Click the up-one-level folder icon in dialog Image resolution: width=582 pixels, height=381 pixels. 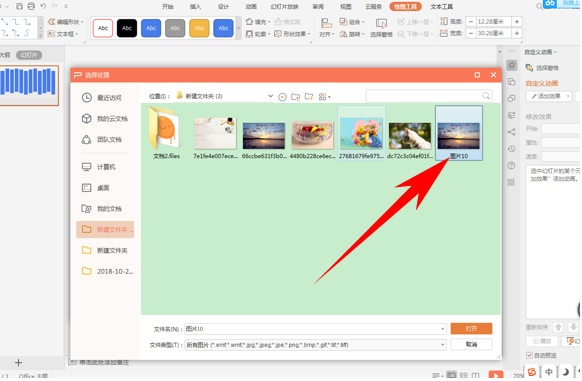click(x=295, y=97)
